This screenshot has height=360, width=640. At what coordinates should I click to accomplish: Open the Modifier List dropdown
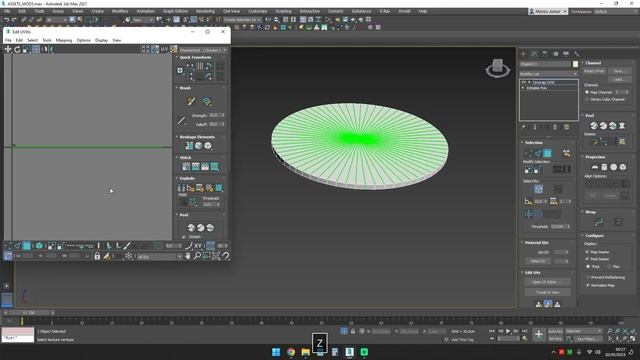(549, 74)
